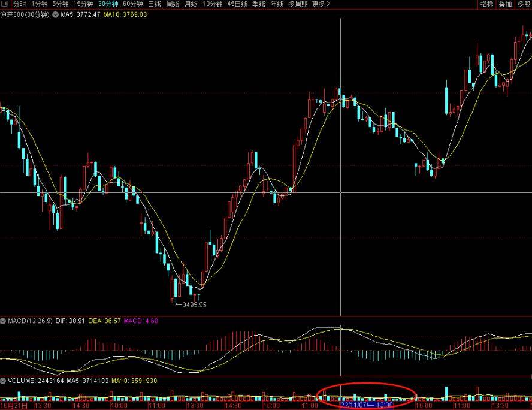Open the 多股 multi-stock button
532x410 pixels.
click(x=524, y=4)
